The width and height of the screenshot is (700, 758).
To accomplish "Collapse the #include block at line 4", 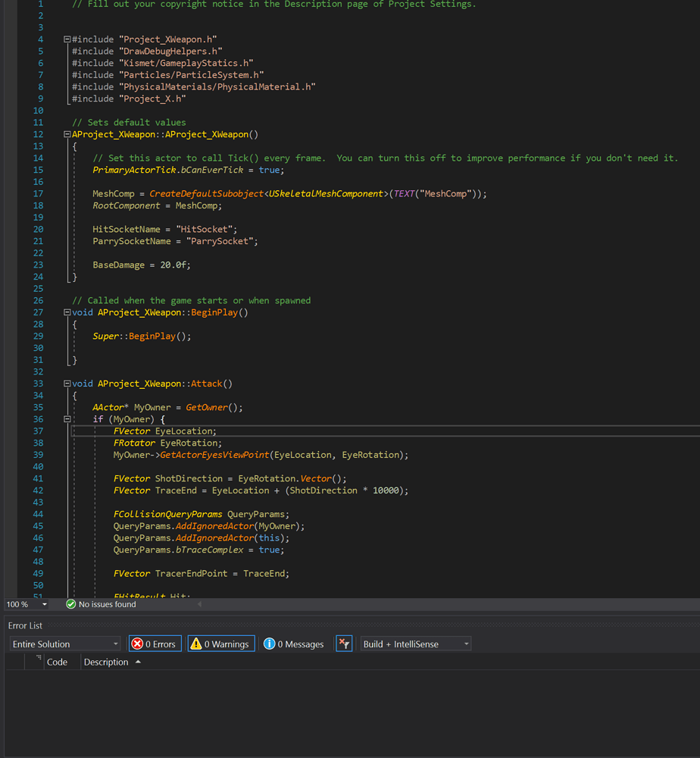I will point(67,39).
